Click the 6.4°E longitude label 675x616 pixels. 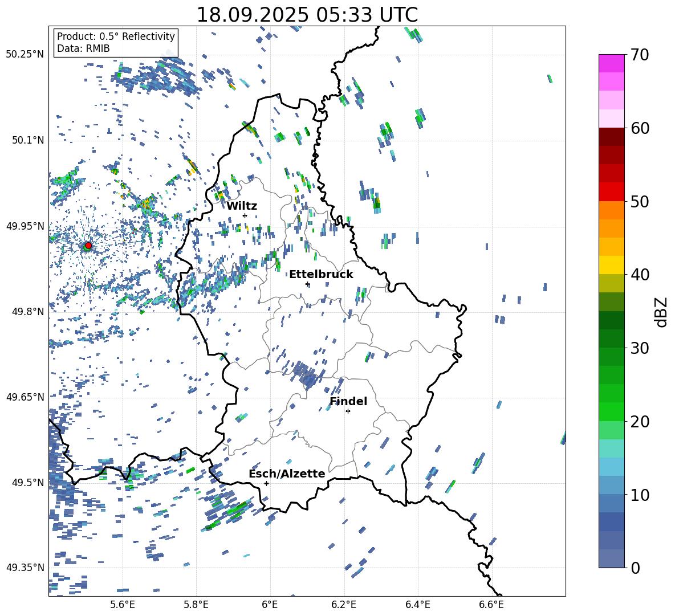point(417,605)
